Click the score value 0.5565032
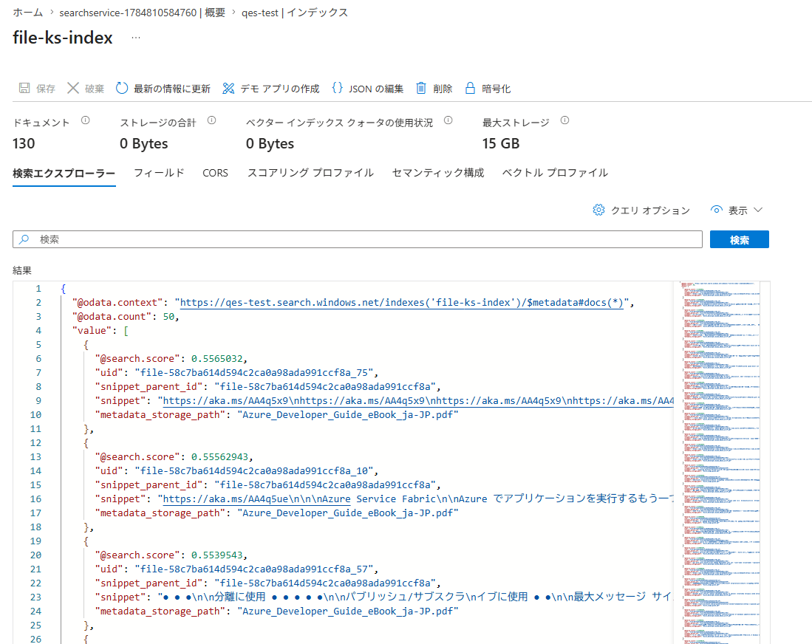 (217, 358)
